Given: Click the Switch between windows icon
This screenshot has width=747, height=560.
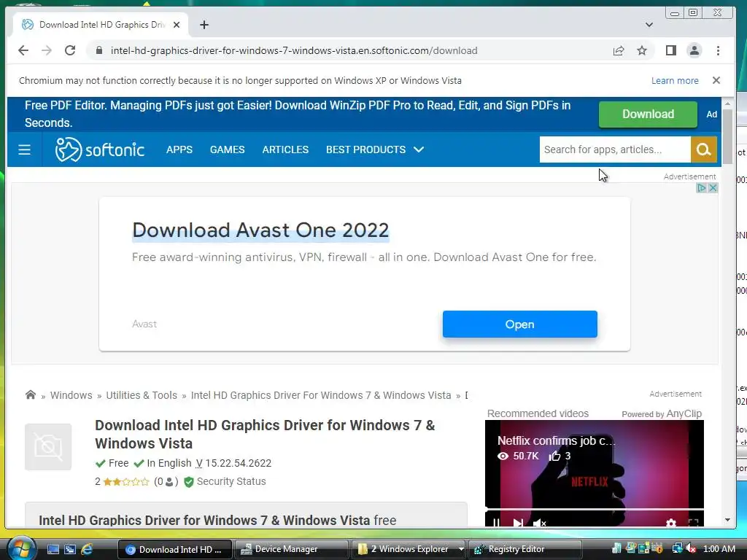Looking at the screenshot, I should [x=70, y=549].
